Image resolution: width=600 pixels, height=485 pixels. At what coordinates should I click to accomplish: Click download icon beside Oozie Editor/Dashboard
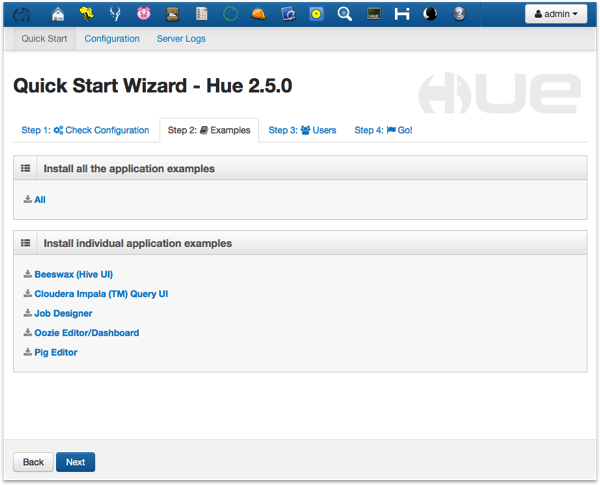click(x=28, y=332)
